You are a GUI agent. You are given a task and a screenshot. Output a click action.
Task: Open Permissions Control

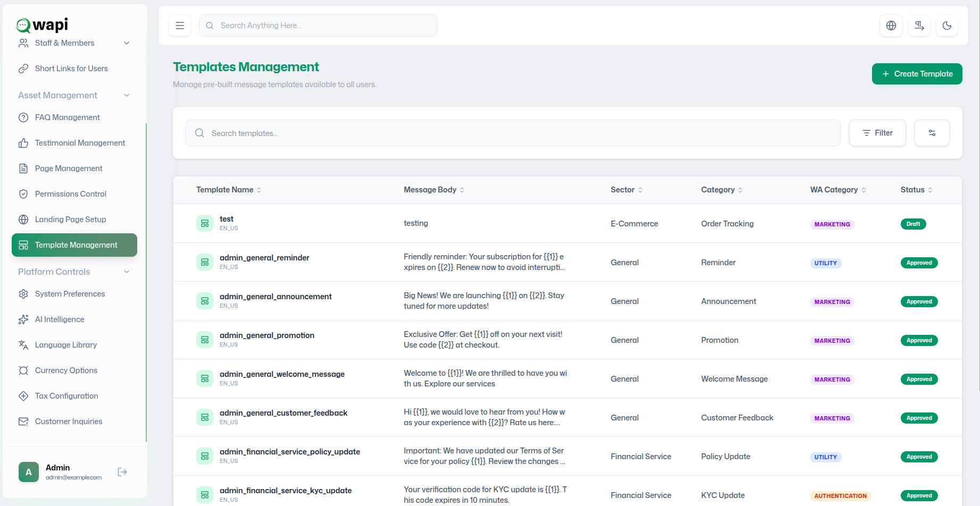pos(74,194)
